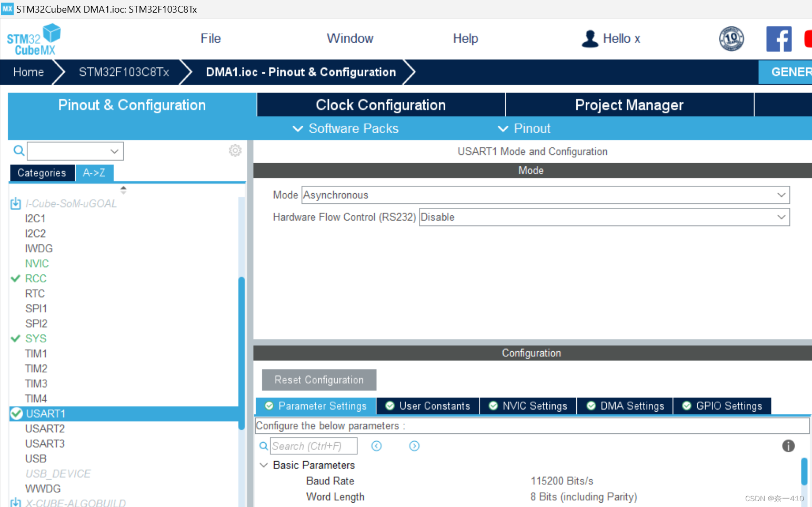Select USART3 in the peripheral list

coord(45,444)
